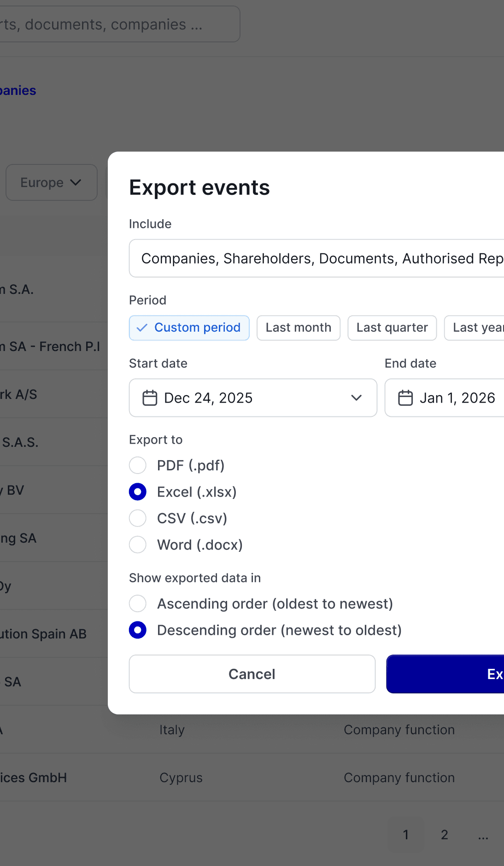Open the Europe region dropdown
Viewport: 504px width, 866px height.
[51, 183]
